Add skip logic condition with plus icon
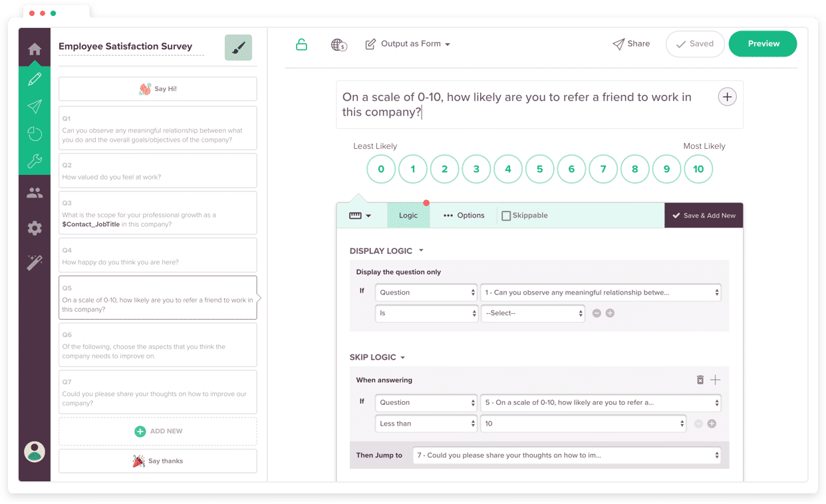Image resolution: width=826 pixels, height=504 pixels. (712, 424)
